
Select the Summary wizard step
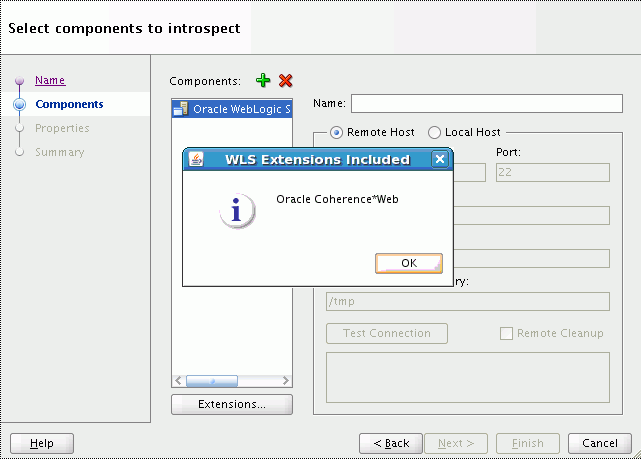(x=60, y=152)
